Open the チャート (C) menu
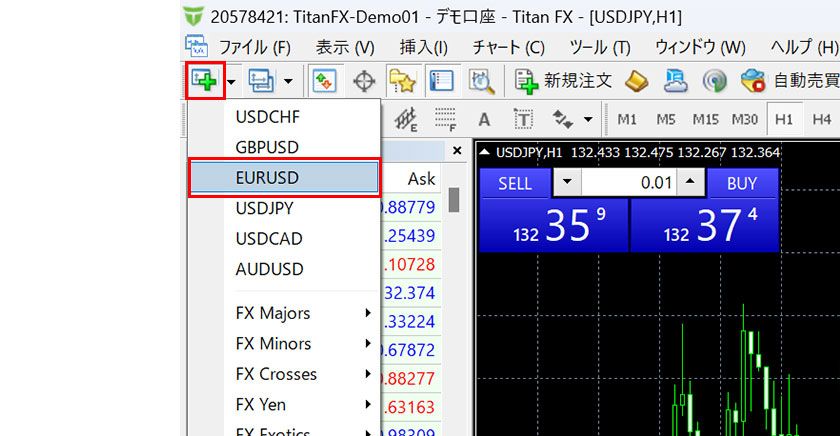840x436 pixels. pyautogui.click(x=508, y=48)
